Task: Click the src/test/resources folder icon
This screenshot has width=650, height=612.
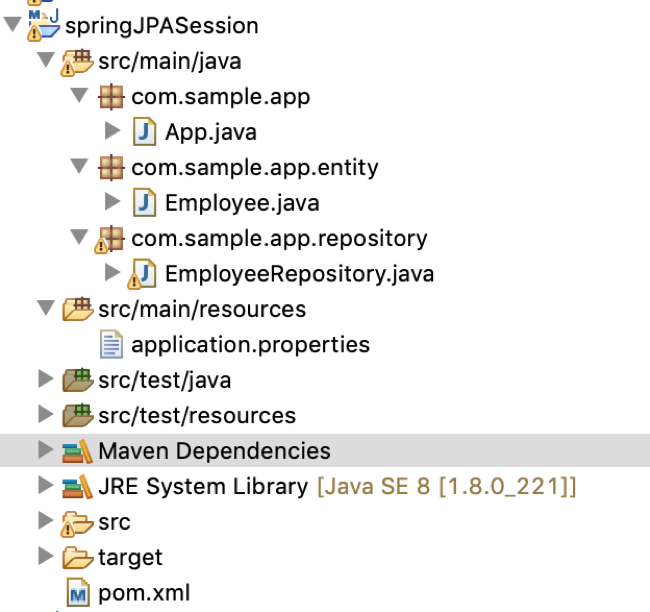Action: tap(78, 415)
